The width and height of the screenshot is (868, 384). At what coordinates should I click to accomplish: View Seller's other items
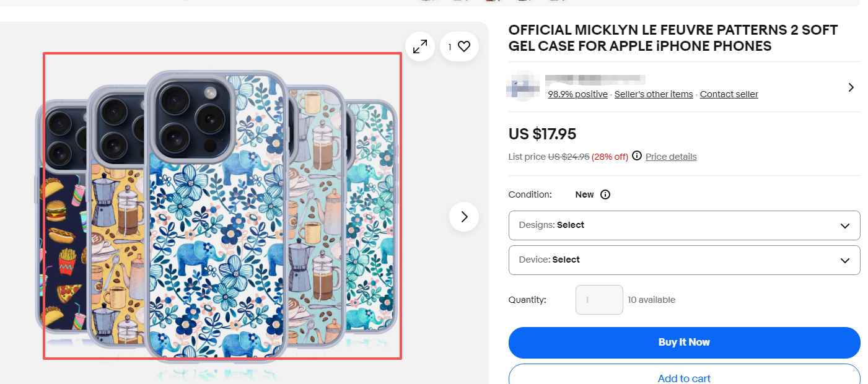click(654, 94)
